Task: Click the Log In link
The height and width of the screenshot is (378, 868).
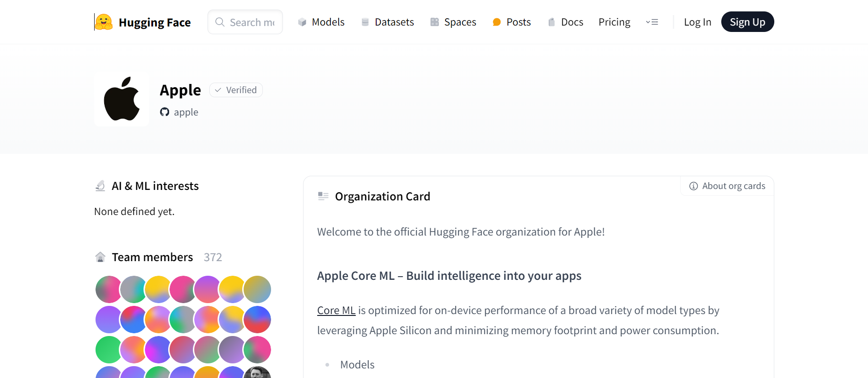Action: [x=697, y=22]
